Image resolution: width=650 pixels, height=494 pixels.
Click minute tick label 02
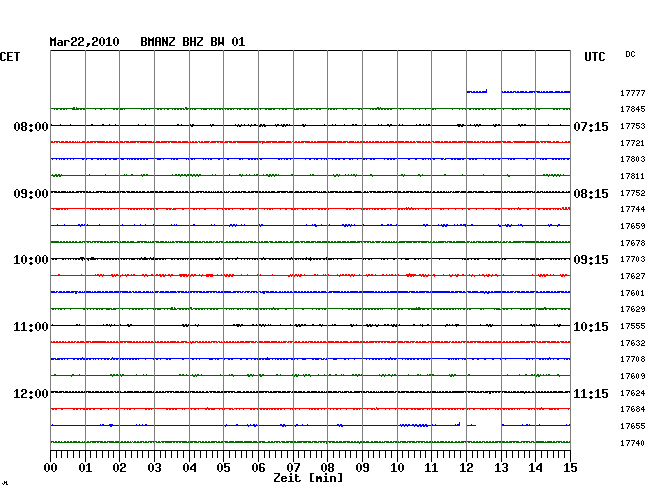(x=119, y=468)
